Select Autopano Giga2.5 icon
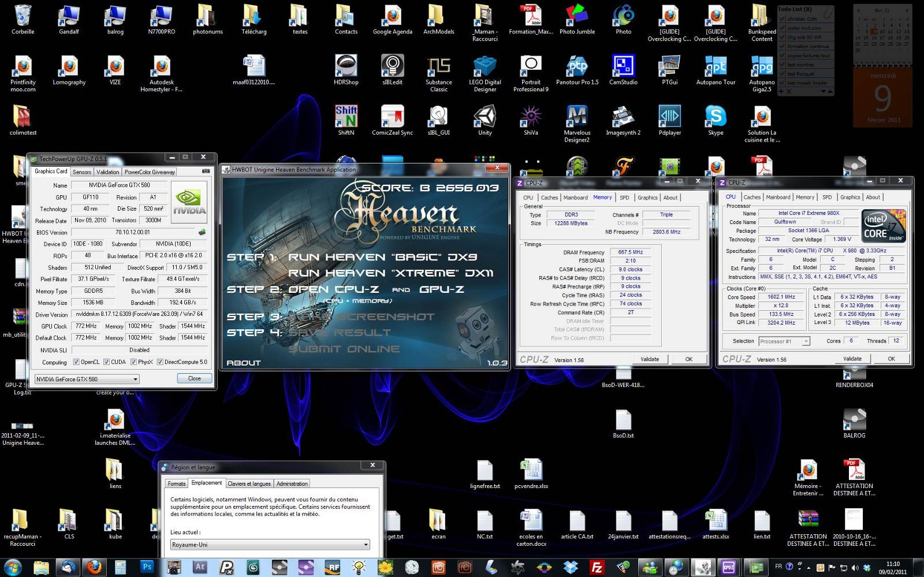Viewport: 924px width, 577px height. point(762,73)
